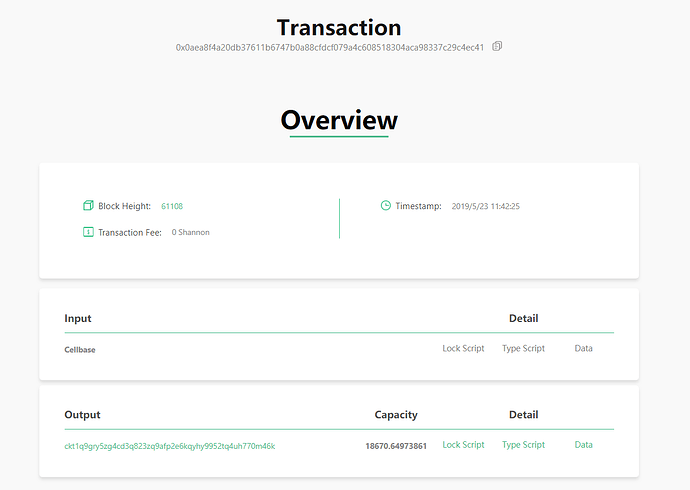Click the Detail header in Output table
Viewport: 690px width, 490px height.
524,415
